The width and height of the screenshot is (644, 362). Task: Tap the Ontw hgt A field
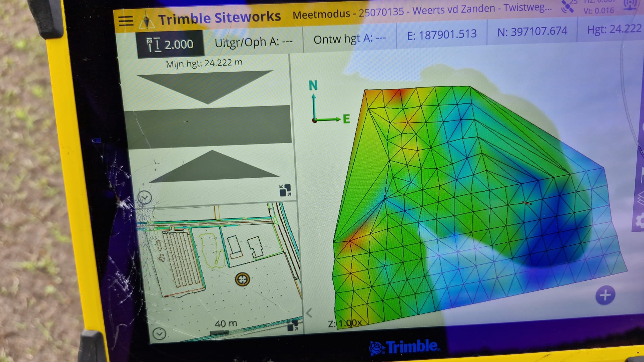350,39
